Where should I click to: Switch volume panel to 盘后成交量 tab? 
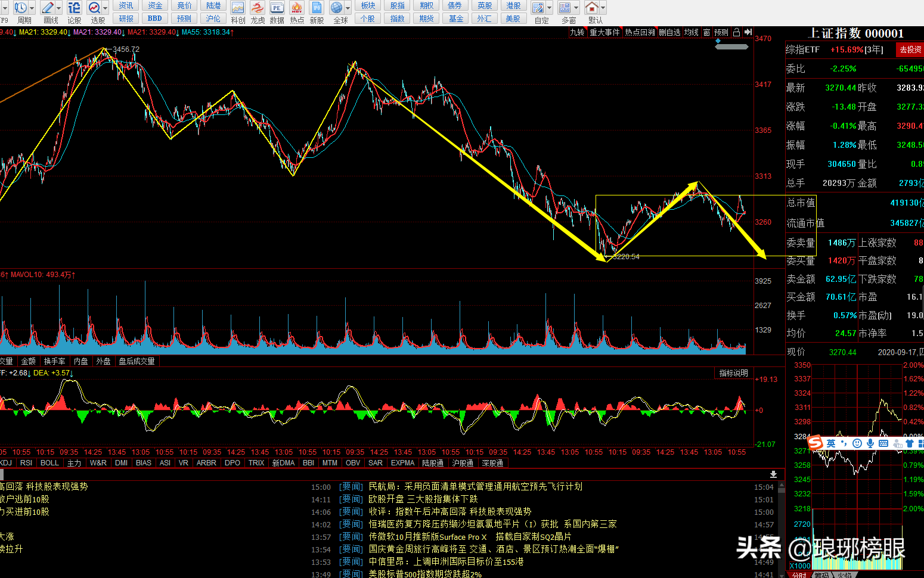click(137, 361)
